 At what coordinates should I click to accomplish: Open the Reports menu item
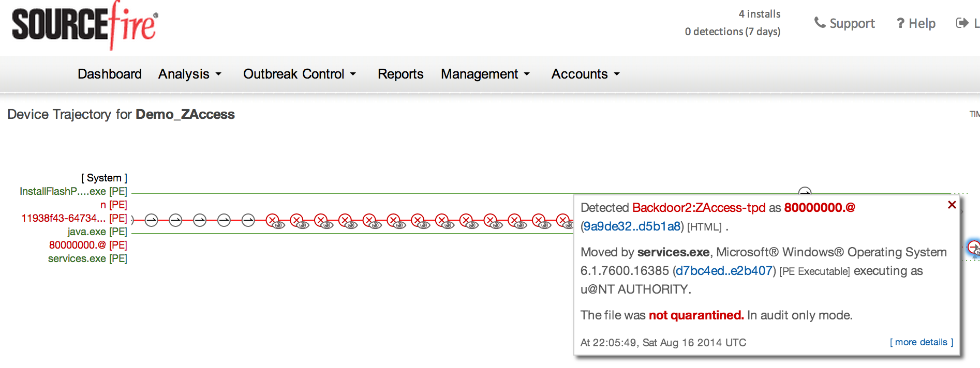[400, 74]
